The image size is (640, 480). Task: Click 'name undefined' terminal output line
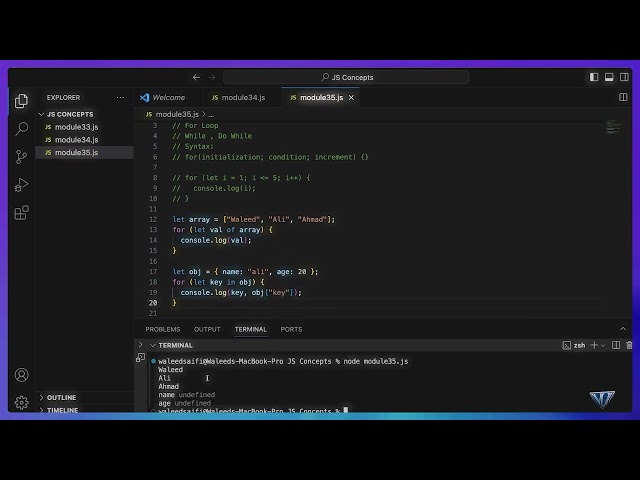point(187,395)
